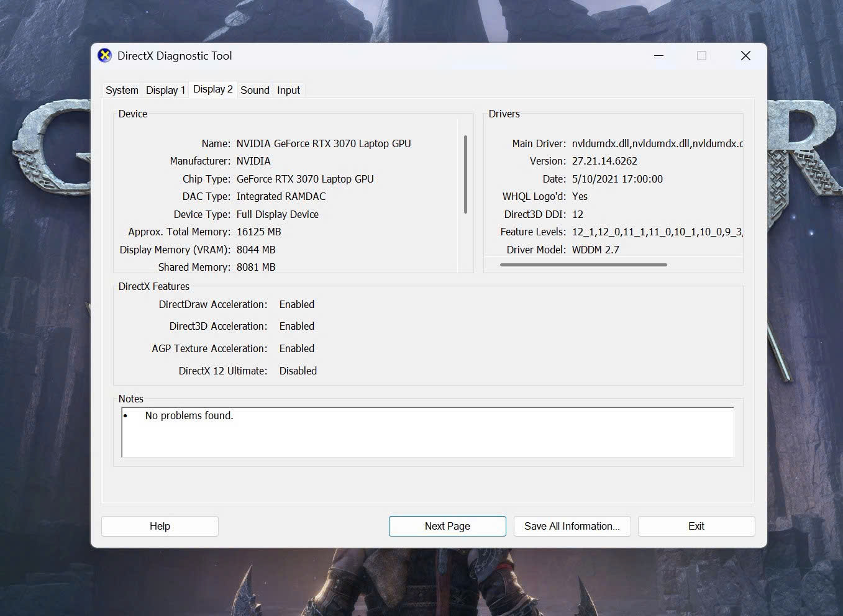The image size is (843, 616).
Task: Click the Full Display Device value
Action: click(278, 214)
